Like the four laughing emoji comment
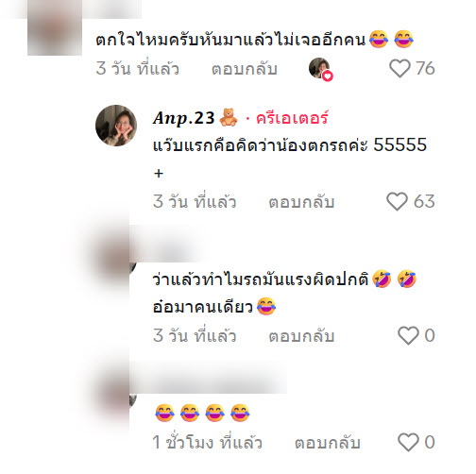The width and height of the screenshot is (476, 474). (x=408, y=442)
